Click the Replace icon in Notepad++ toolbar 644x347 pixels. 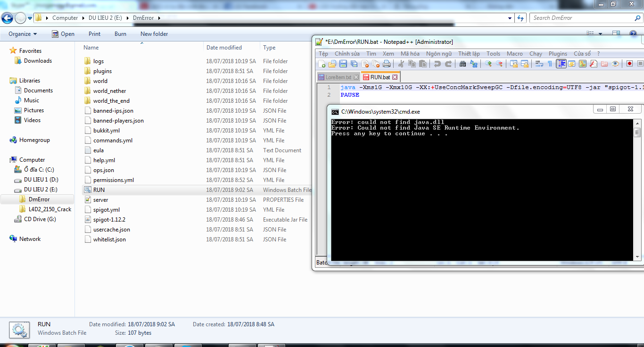(474, 64)
